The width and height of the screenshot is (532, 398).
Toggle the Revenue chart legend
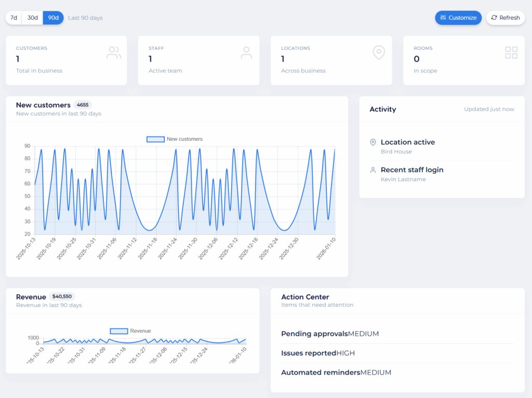click(x=130, y=331)
